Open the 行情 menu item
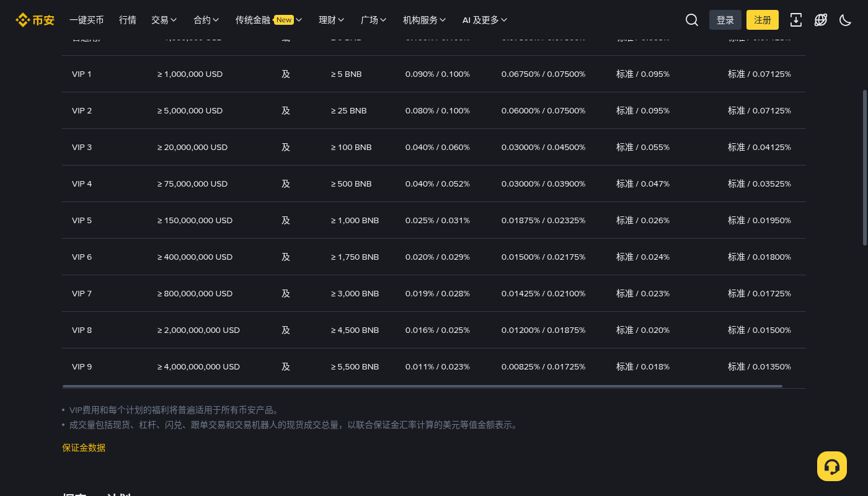Image resolution: width=868 pixels, height=496 pixels. coord(128,20)
